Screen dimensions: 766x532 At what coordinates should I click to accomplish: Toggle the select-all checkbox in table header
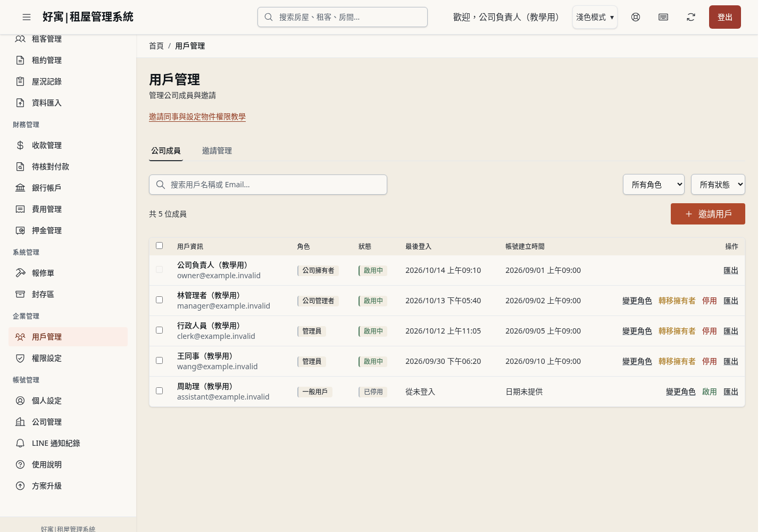pos(159,245)
